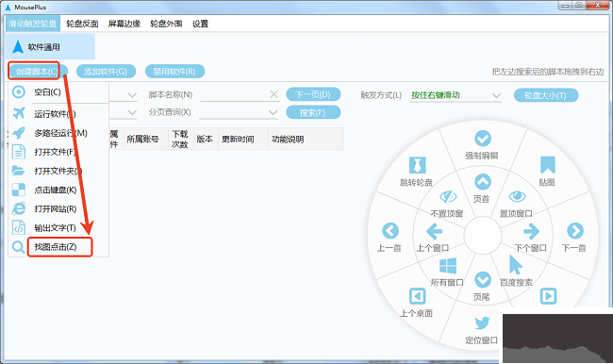Click the 跳转轮盘 icon on wheel
The width and height of the screenshot is (613, 364).
click(417, 165)
